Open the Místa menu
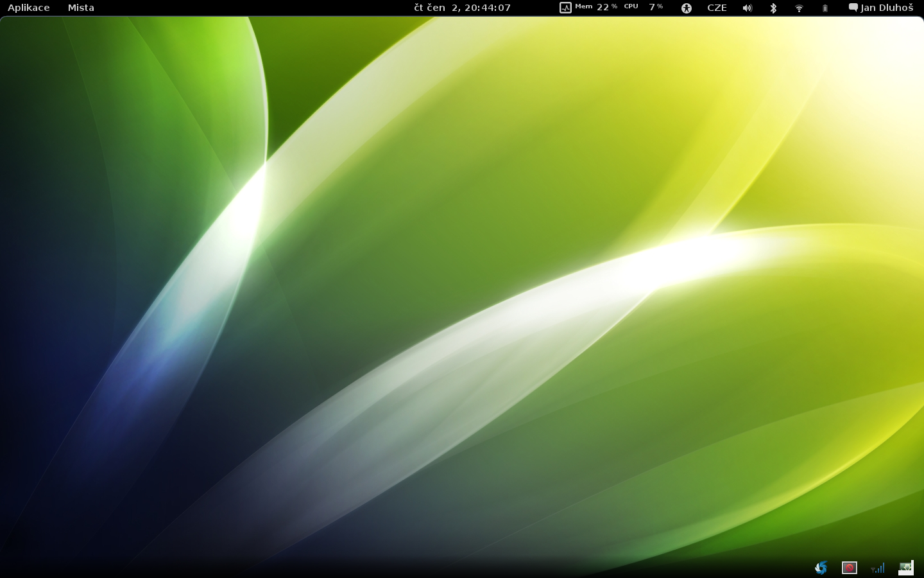This screenshot has height=578, width=924. [81, 8]
